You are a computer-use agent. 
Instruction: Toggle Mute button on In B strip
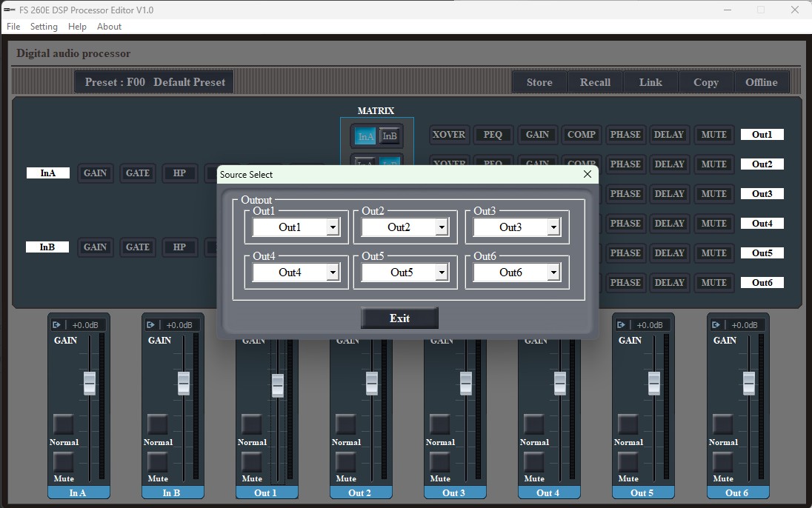pyautogui.click(x=157, y=462)
